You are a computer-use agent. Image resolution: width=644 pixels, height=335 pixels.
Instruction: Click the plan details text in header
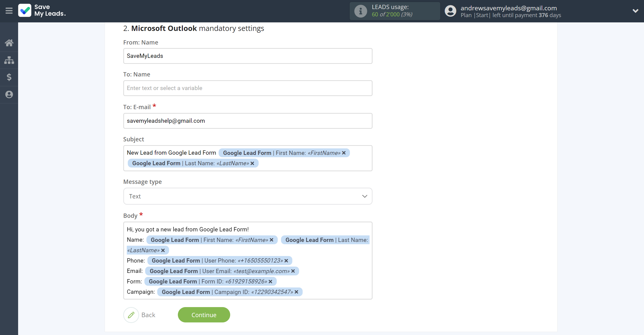511,15
